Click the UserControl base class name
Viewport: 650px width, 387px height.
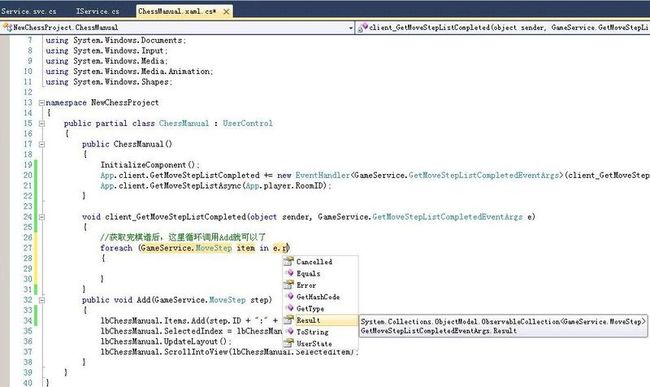pos(247,123)
